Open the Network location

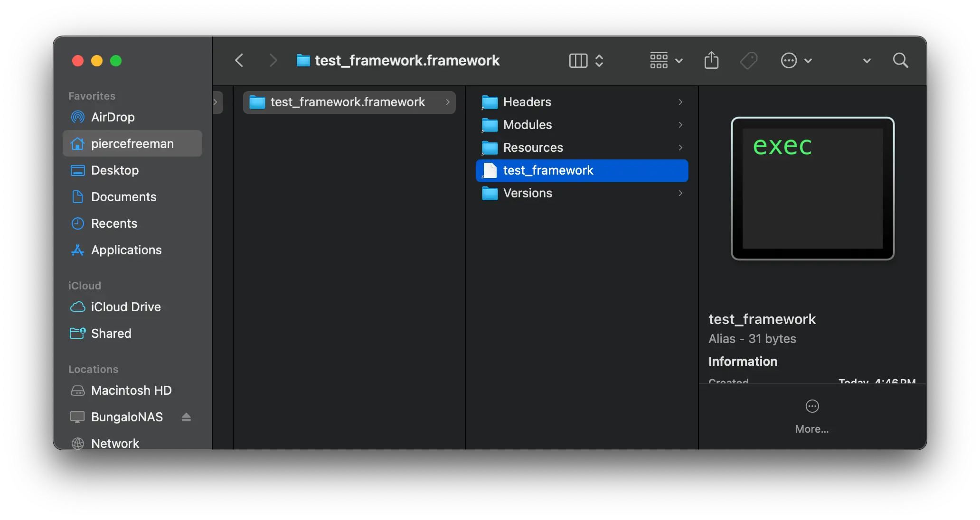point(115,443)
